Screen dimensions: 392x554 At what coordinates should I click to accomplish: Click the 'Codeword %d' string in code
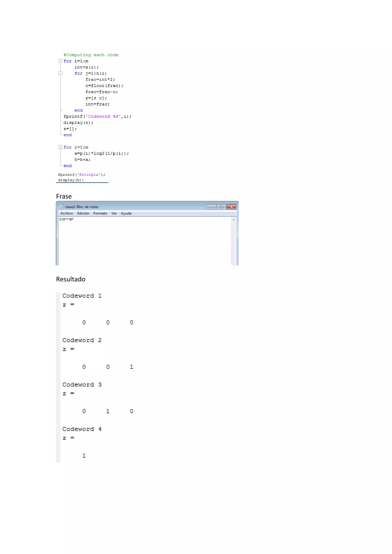coord(103,117)
